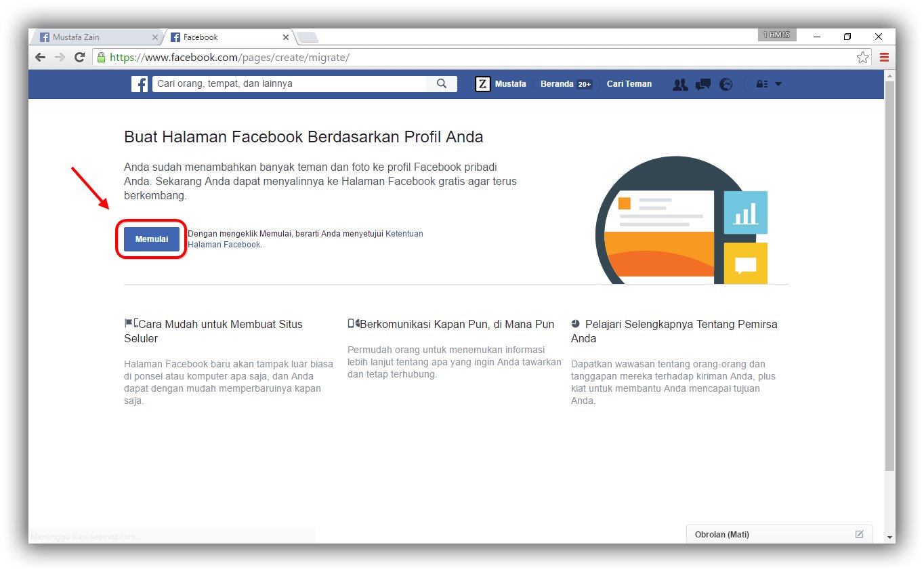Screen dimensions: 924x572
Task: Click the Halaman Facebook baru akan tampak paragraph
Action: pos(228,382)
